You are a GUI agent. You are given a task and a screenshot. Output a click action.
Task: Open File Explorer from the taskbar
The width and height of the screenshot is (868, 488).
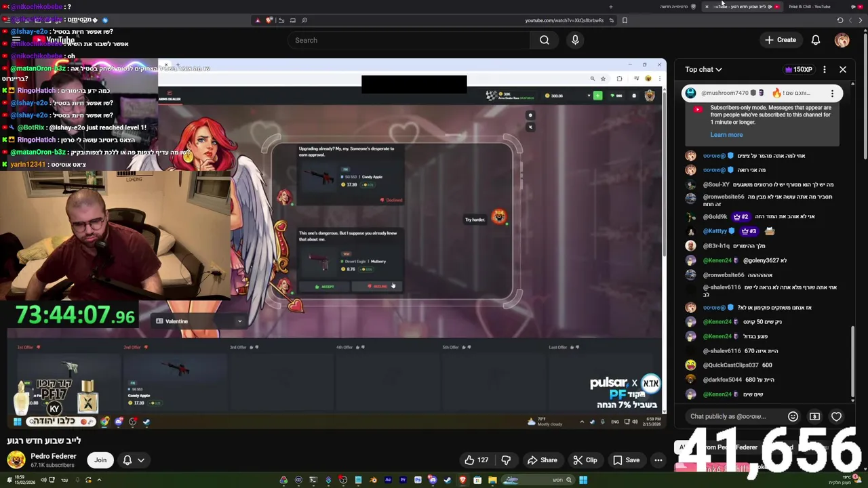click(x=492, y=481)
